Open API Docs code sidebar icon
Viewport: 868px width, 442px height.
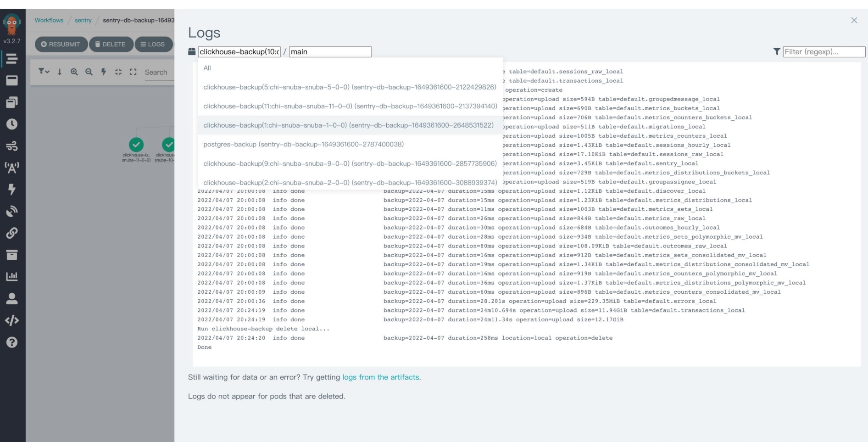[12, 320]
